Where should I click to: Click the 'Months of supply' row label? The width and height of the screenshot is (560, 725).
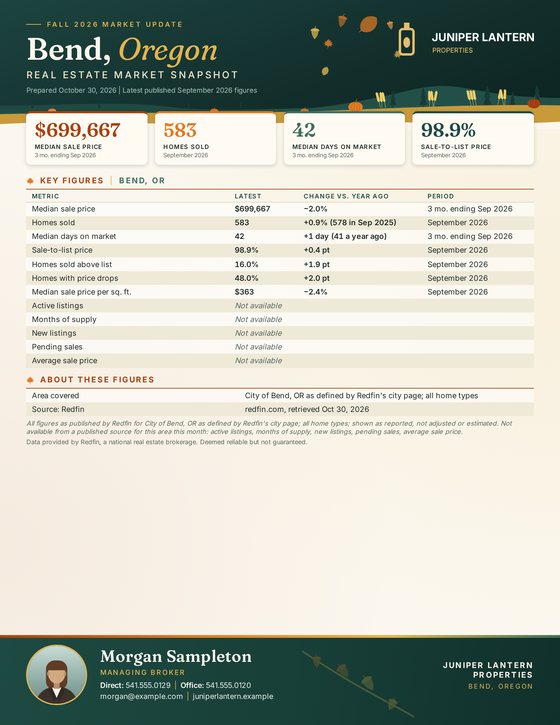pyautogui.click(x=64, y=319)
